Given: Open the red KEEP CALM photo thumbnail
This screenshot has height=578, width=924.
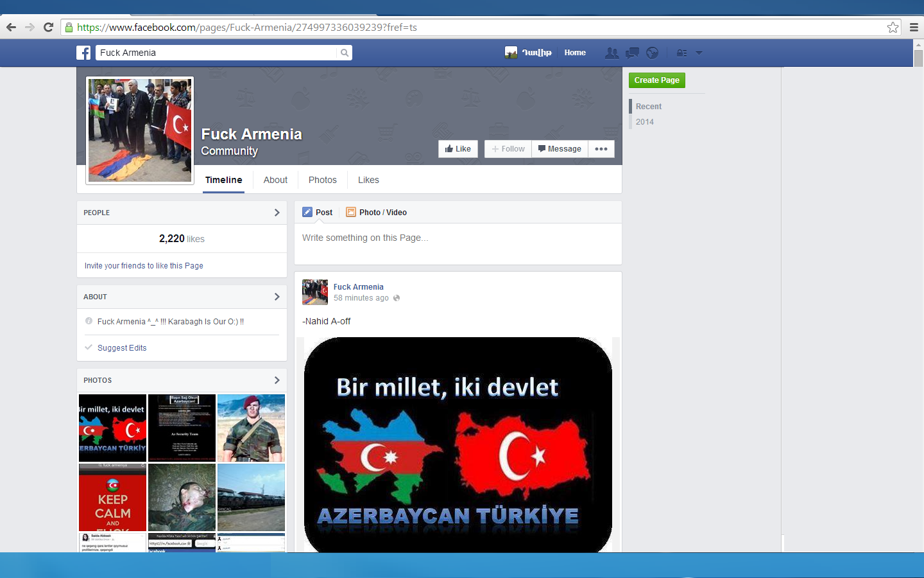Looking at the screenshot, I should [112, 497].
